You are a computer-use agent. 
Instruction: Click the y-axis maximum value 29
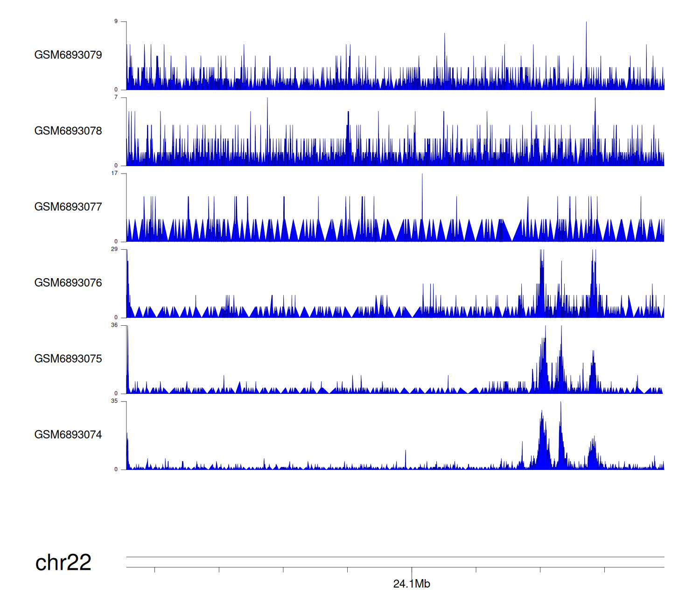[115, 249]
